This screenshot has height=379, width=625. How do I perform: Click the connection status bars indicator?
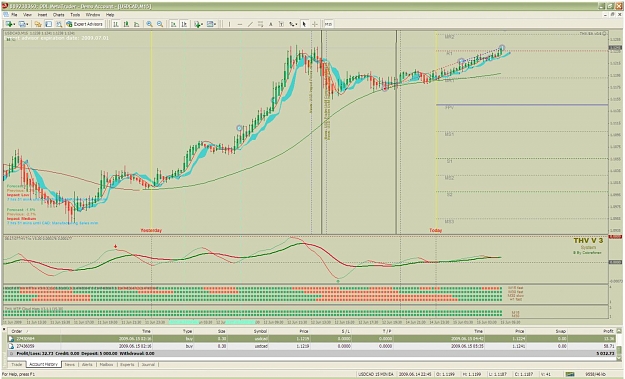click(x=570, y=374)
